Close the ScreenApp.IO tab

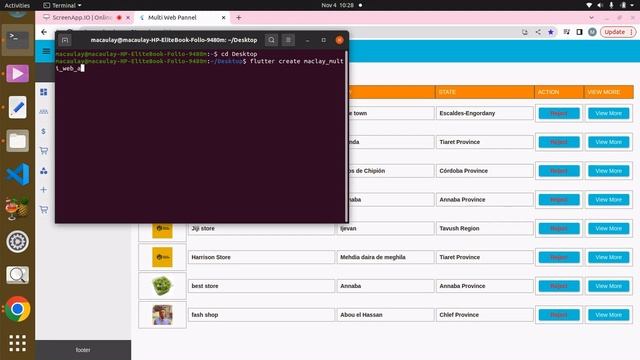tap(128, 18)
